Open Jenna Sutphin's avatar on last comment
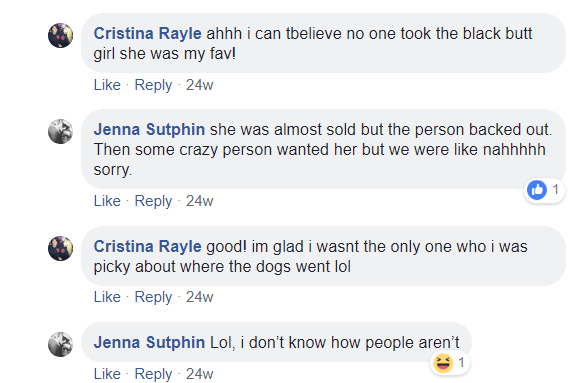The image size is (577, 383). (x=60, y=344)
